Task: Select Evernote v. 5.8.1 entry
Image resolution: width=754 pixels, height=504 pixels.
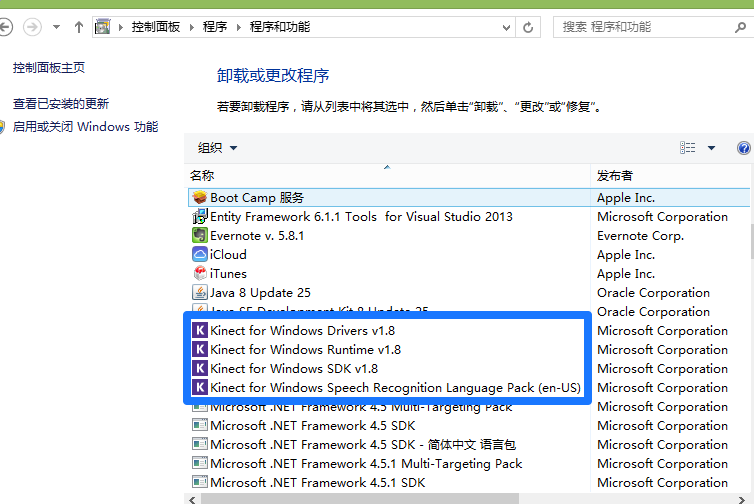Action: (x=257, y=236)
